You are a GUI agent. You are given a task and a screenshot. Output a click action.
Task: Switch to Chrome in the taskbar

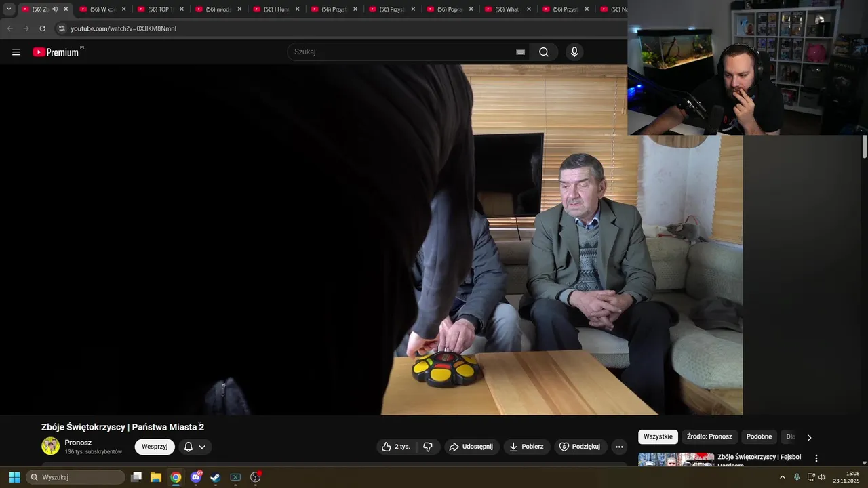click(176, 477)
